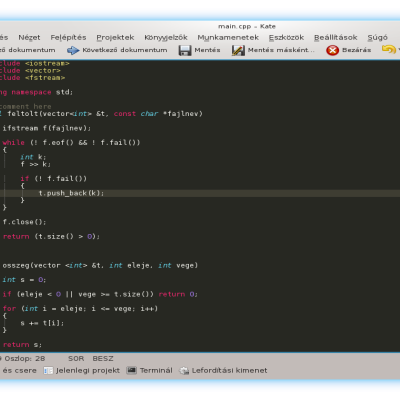Viewport: 400px width, 400px height.
Task: Click the main.cpp - Kate window title
Action: 247,26
